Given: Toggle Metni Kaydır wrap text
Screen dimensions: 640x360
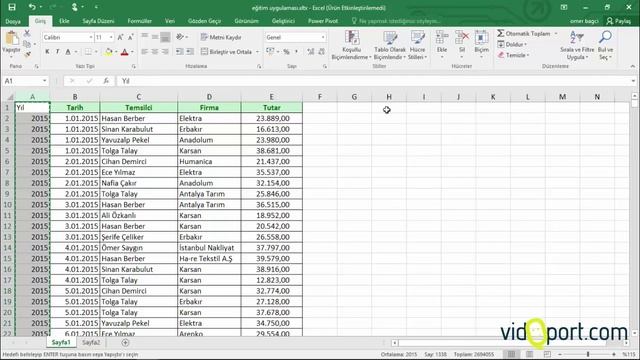Looking at the screenshot, I should (221, 37).
